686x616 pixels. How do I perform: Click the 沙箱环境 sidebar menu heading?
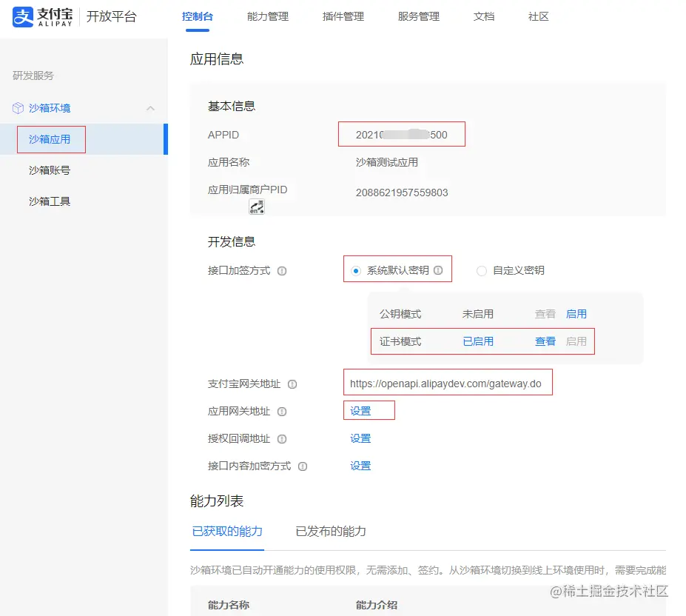tap(50, 108)
